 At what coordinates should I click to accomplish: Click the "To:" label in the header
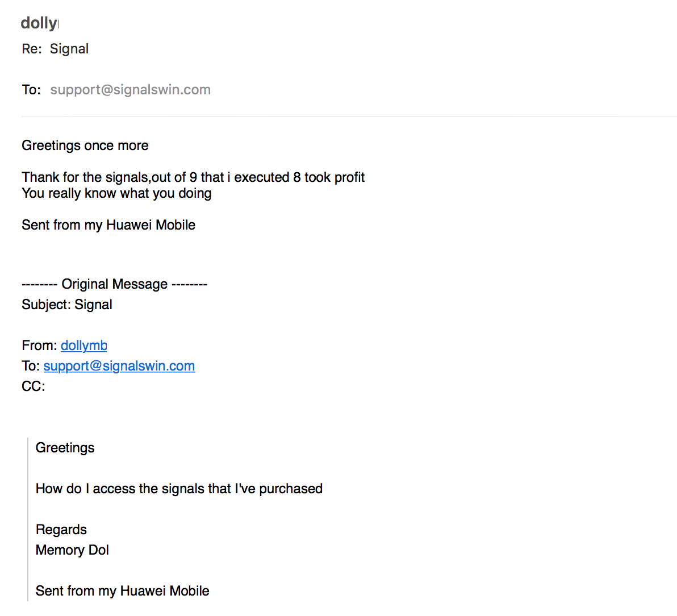(x=31, y=90)
